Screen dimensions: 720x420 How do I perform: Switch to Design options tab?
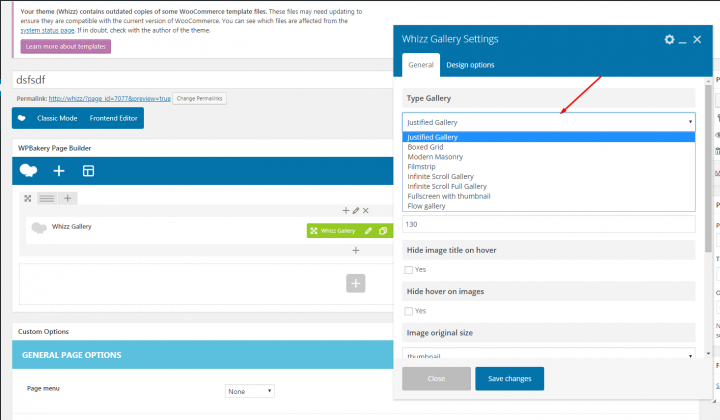coord(470,65)
